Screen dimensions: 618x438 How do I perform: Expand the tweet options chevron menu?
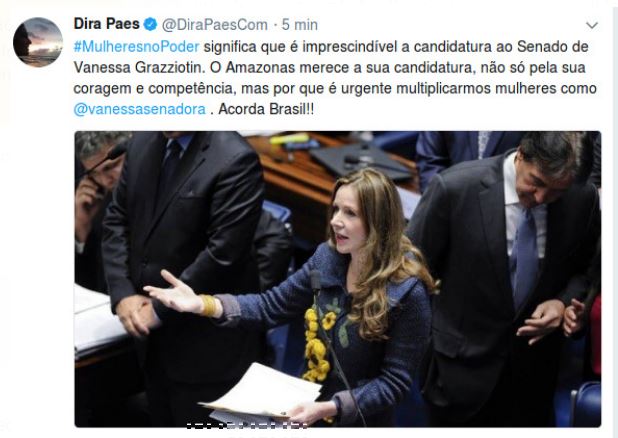click(592, 26)
